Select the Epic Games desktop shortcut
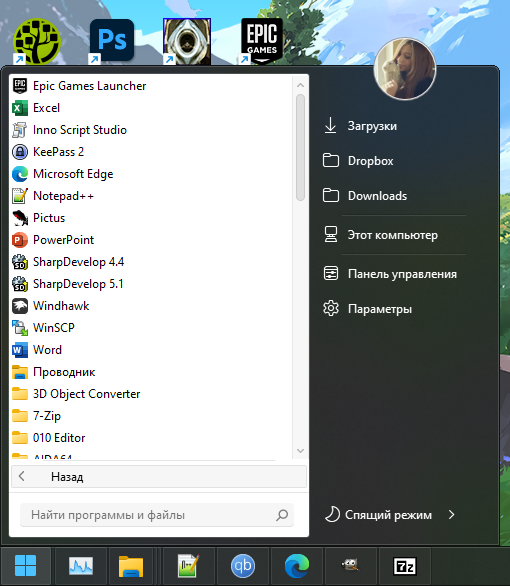 point(262,41)
